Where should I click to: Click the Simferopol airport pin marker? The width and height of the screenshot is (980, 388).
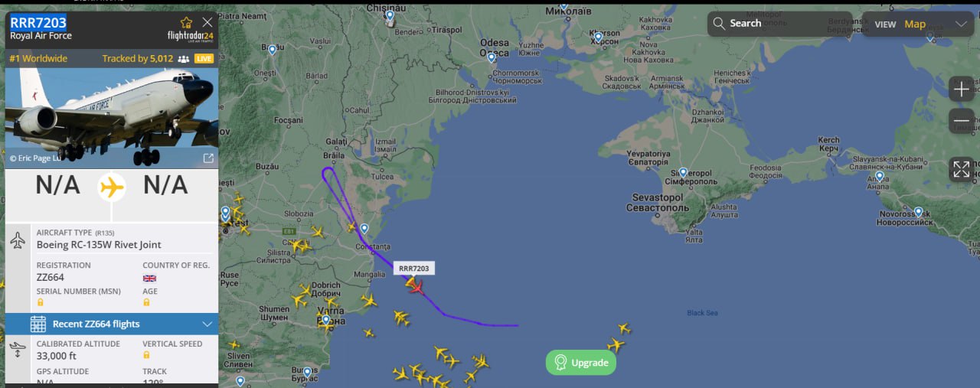coord(683,174)
